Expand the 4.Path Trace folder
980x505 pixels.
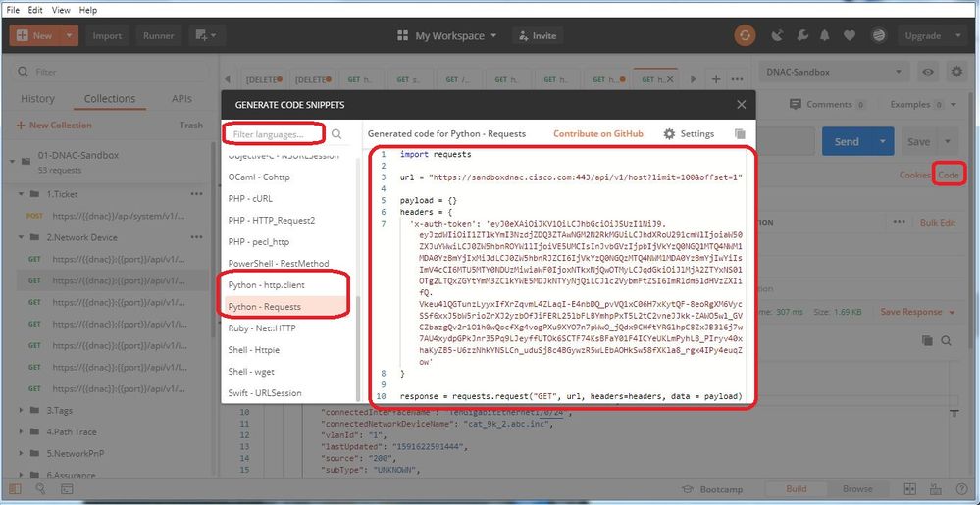(x=22, y=431)
